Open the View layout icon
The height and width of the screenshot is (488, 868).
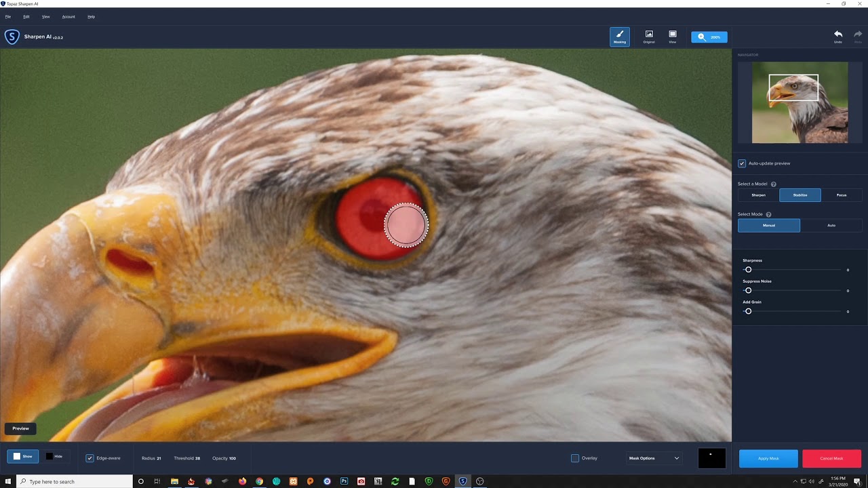pyautogui.click(x=673, y=37)
